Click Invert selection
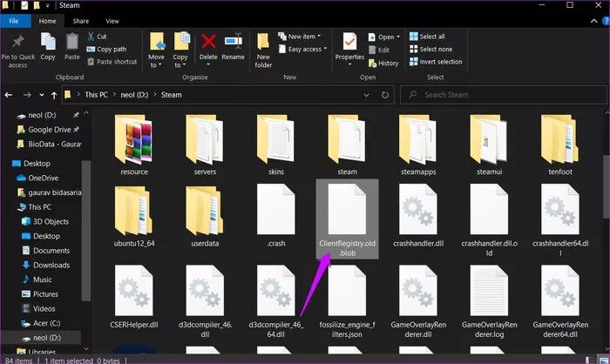 [436, 62]
